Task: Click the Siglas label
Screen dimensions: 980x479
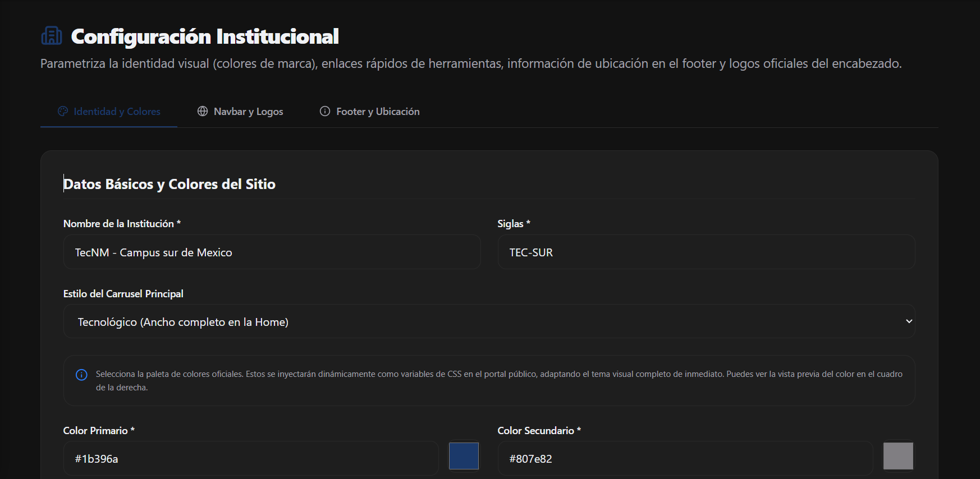Action: click(514, 223)
